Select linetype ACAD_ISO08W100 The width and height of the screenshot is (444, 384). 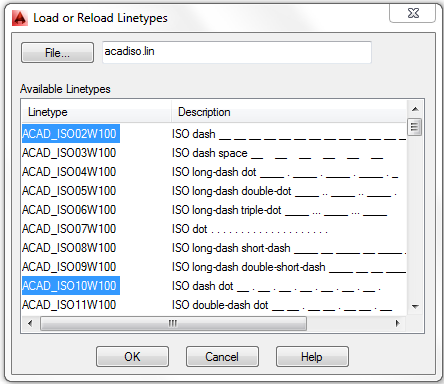[69, 248]
